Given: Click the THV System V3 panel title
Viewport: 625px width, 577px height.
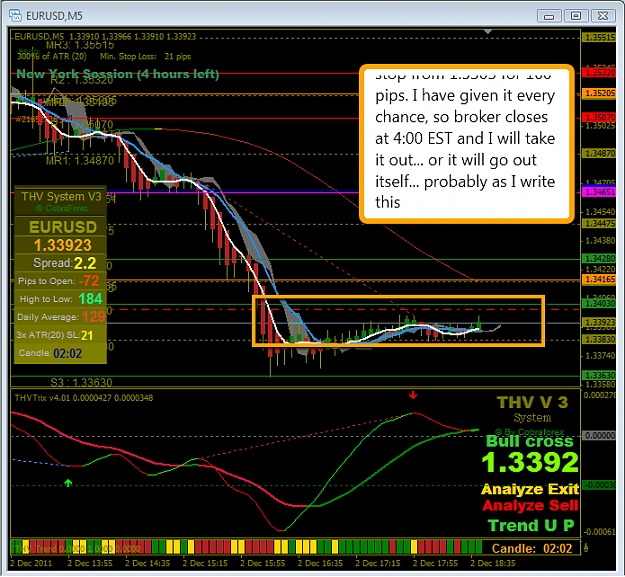Looking at the screenshot, I should (61, 197).
